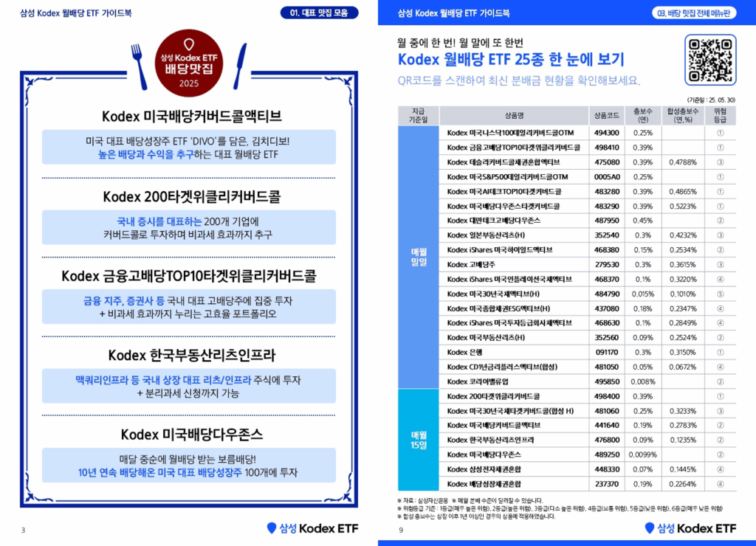Viewport: 756px width, 546px height.
Task: Click the blue text 높은 배당과 수익을 추구
Action: click(x=145, y=154)
